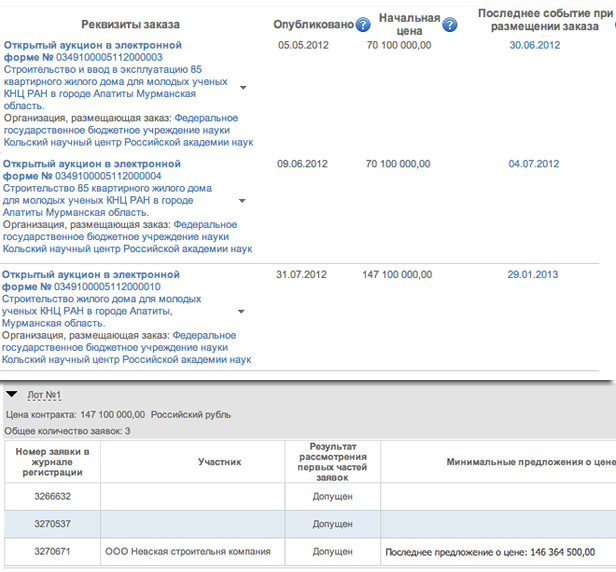Click the Реквизиты заказа column header
Screen dimensions: 616x572
130,24
